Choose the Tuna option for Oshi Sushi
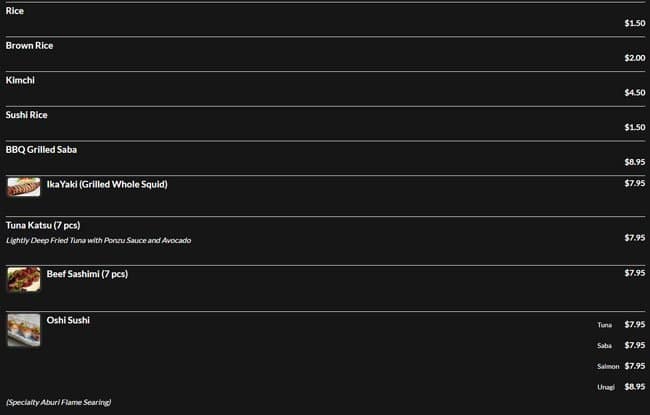This screenshot has height=415, width=650. 605,325
